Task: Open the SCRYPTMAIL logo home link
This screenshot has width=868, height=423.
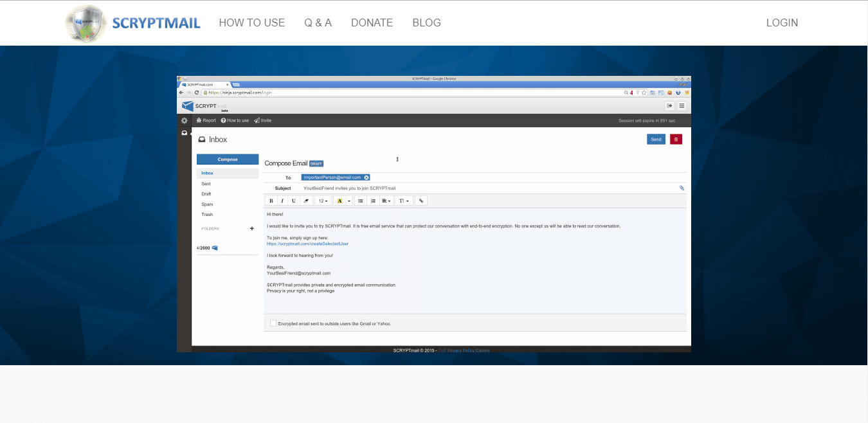Action: (133, 23)
